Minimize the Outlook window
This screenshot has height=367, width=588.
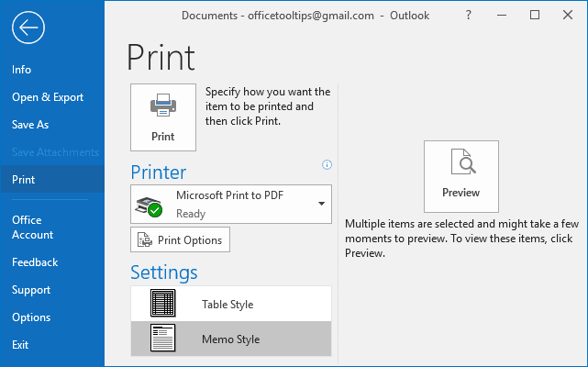(x=502, y=15)
